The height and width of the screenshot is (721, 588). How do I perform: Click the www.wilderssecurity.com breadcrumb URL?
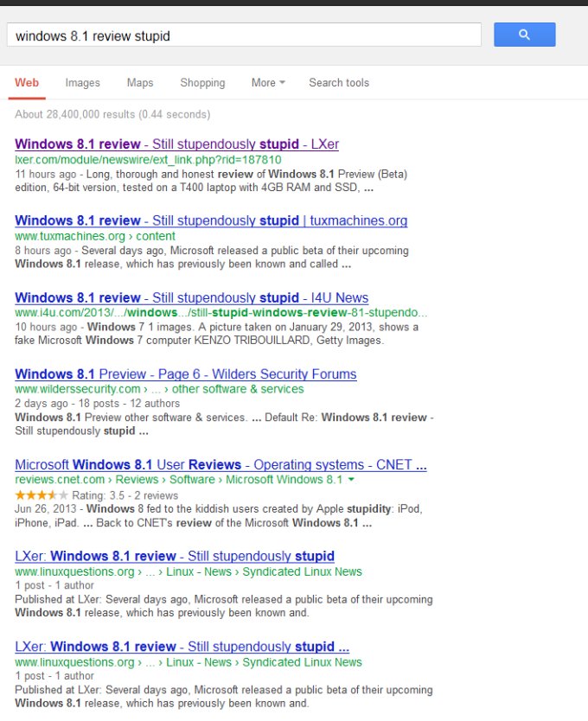click(159, 389)
